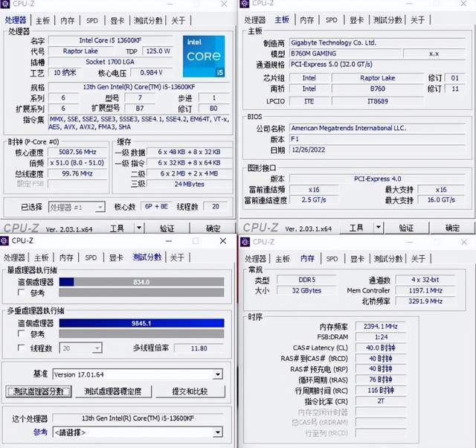Click the 倍频 value x 51.0 (8.0 - 51.0)
Viewport: 476px width, 448px height.
click(77, 163)
